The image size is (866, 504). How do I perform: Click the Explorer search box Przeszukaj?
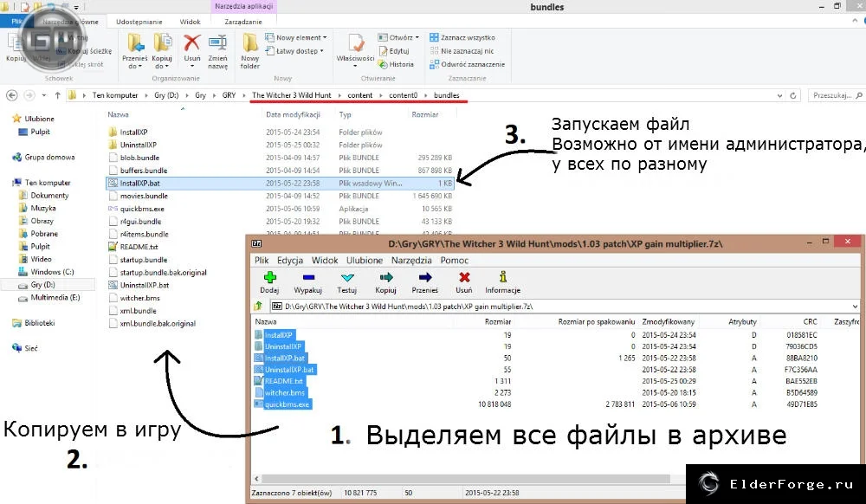click(x=835, y=95)
